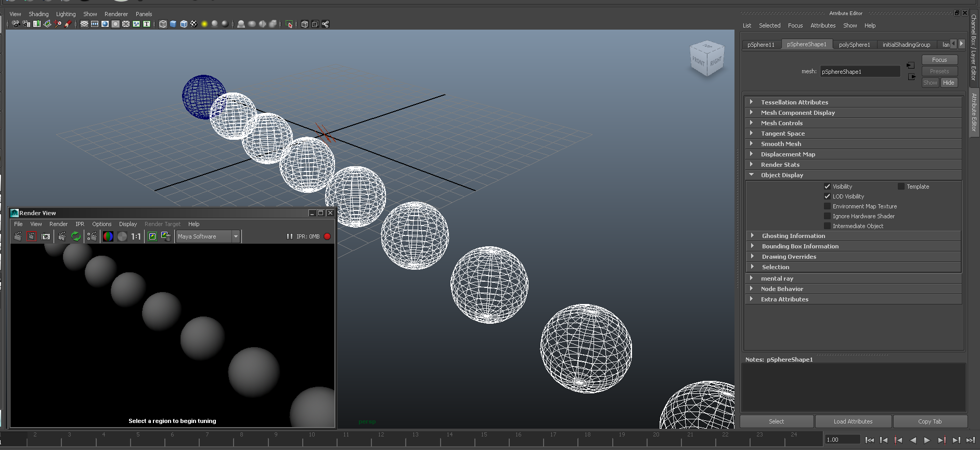
Task: Click Redo Previous Render clapperboard icon
Action: click(18, 236)
